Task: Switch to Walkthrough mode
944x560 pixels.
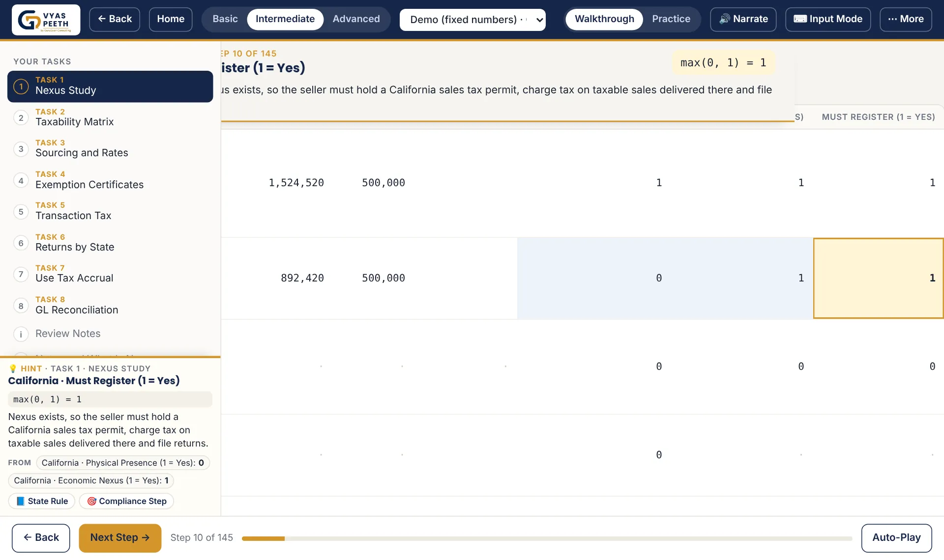Action: 604,19
